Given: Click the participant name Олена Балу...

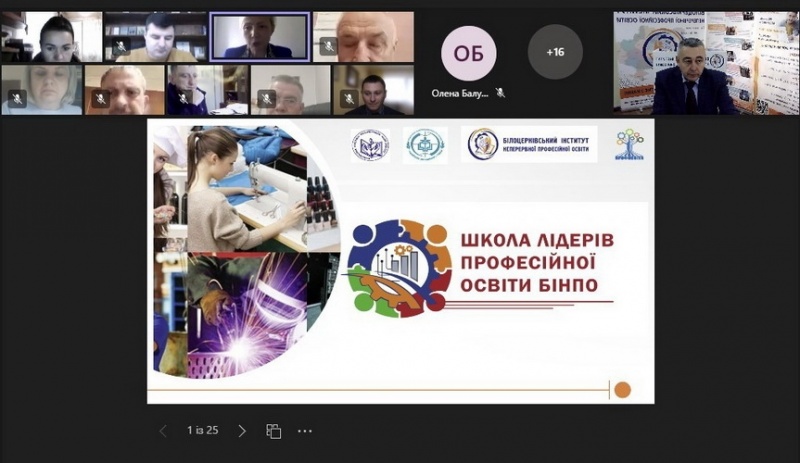Looking at the screenshot, I should point(460,93).
